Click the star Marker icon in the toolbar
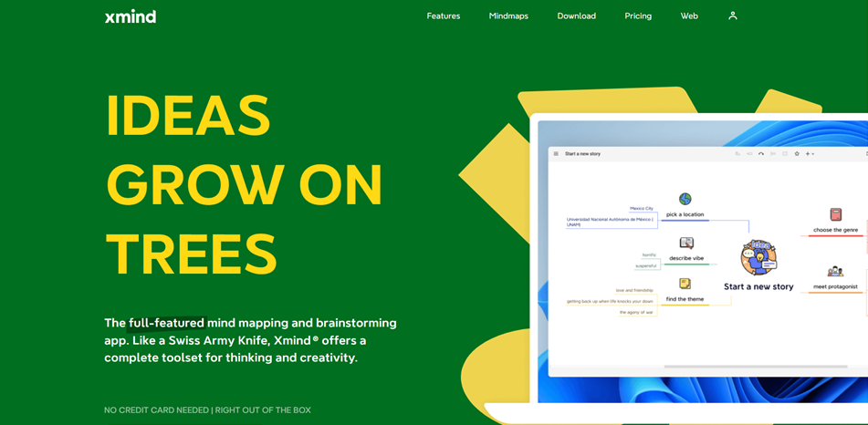Image resolution: width=868 pixels, height=425 pixels. pyautogui.click(x=797, y=154)
